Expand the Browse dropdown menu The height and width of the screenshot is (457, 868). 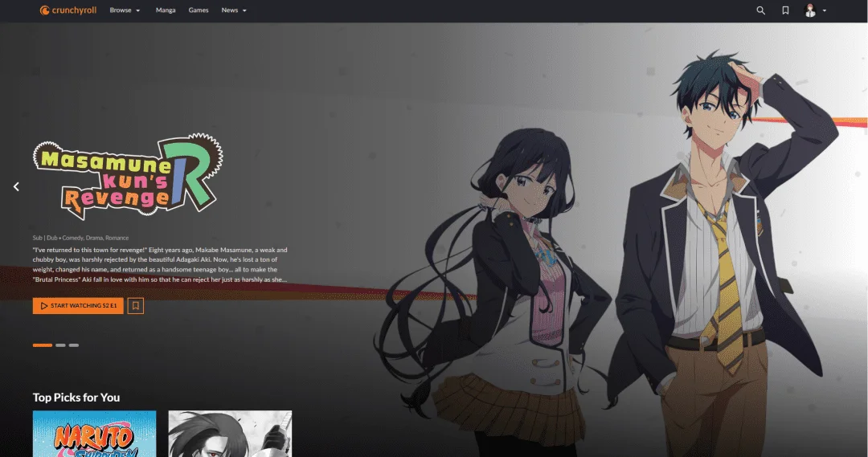(x=125, y=10)
